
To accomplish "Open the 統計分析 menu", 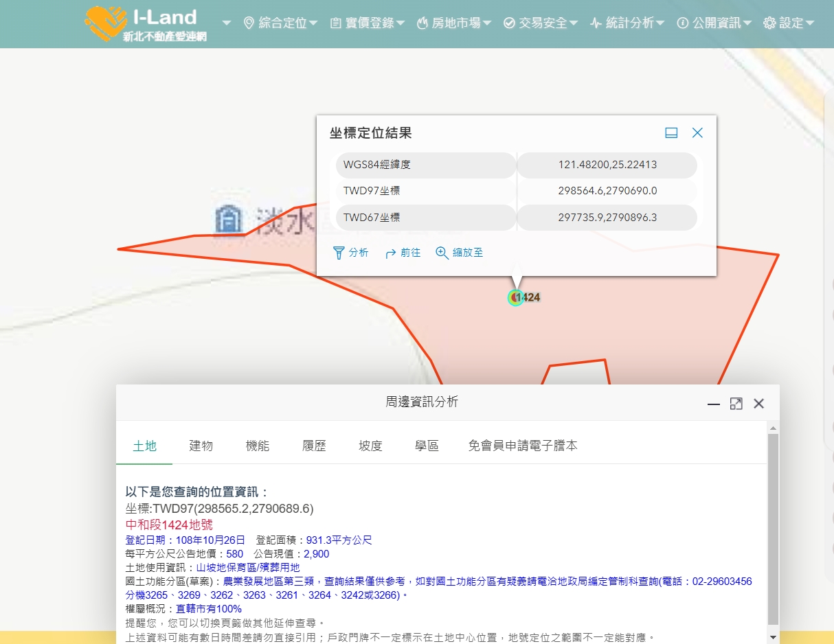I will coord(627,23).
